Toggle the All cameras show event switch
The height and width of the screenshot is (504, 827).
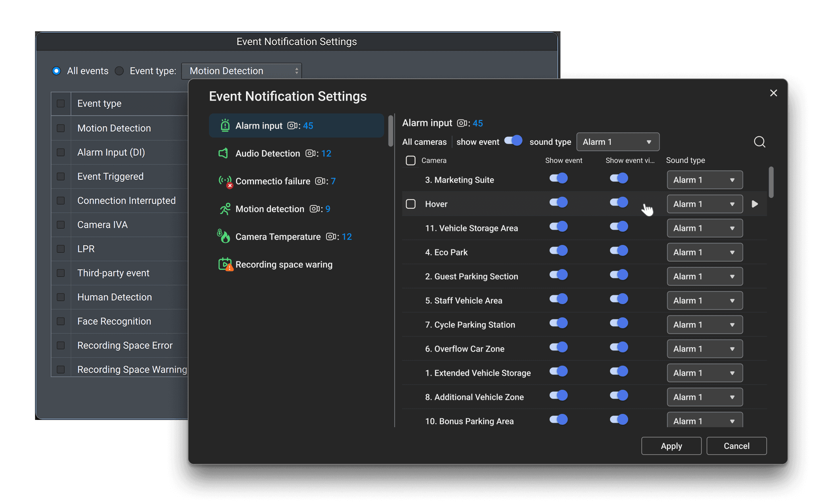513,141
